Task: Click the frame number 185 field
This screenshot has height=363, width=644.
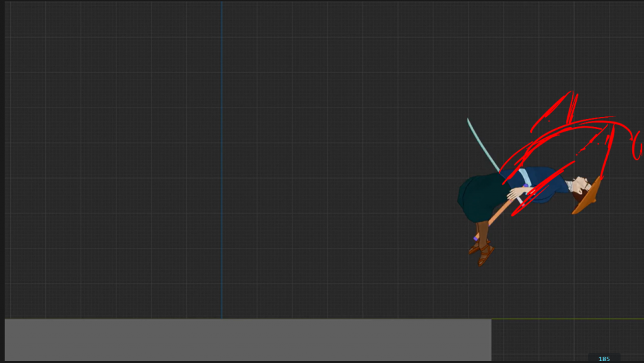Action: [604, 359]
